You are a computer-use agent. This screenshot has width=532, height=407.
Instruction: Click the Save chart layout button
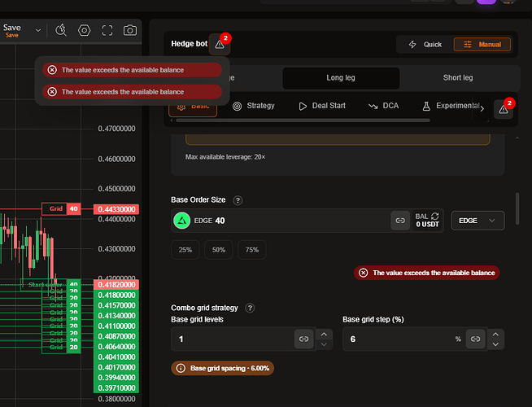coord(12,30)
